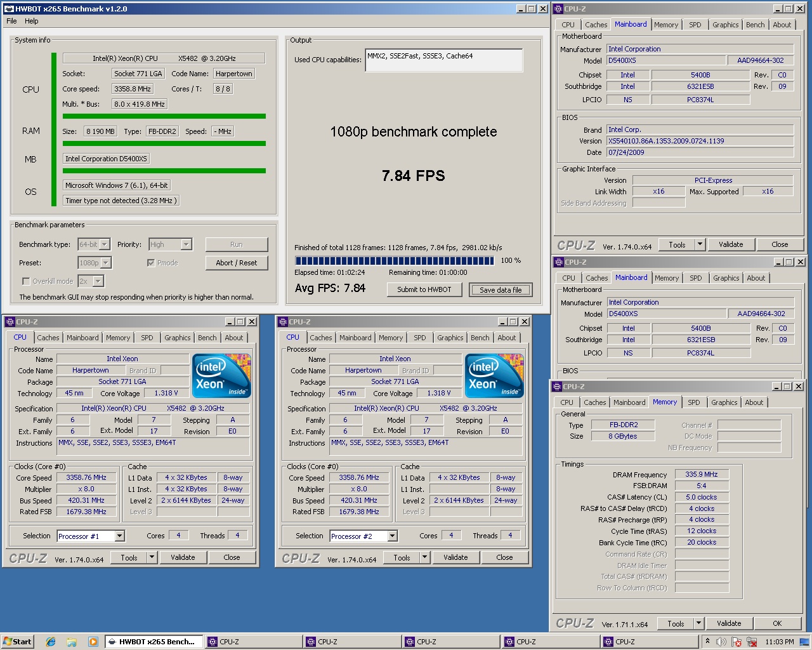Click the Memory Size 8 GBytes value
812x650 pixels.
click(x=623, y=436)
